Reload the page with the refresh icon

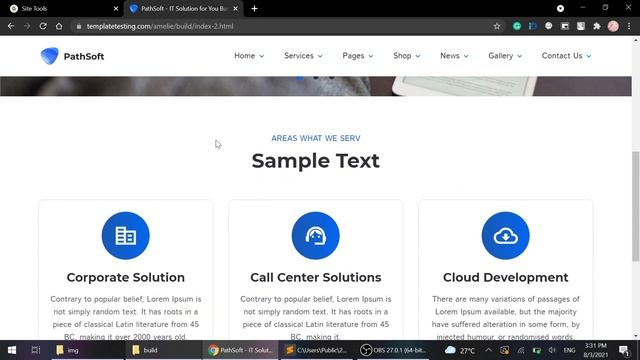(x=43, y=26)
